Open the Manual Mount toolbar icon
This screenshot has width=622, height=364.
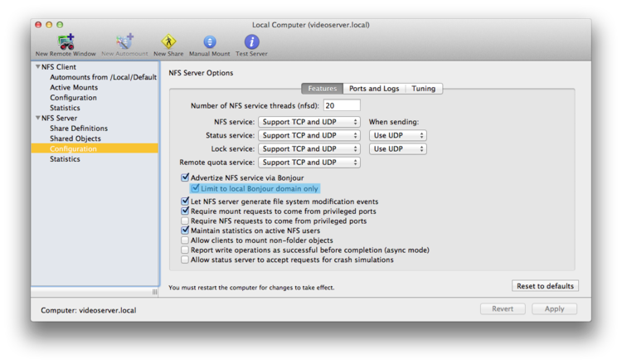[210, 41]
